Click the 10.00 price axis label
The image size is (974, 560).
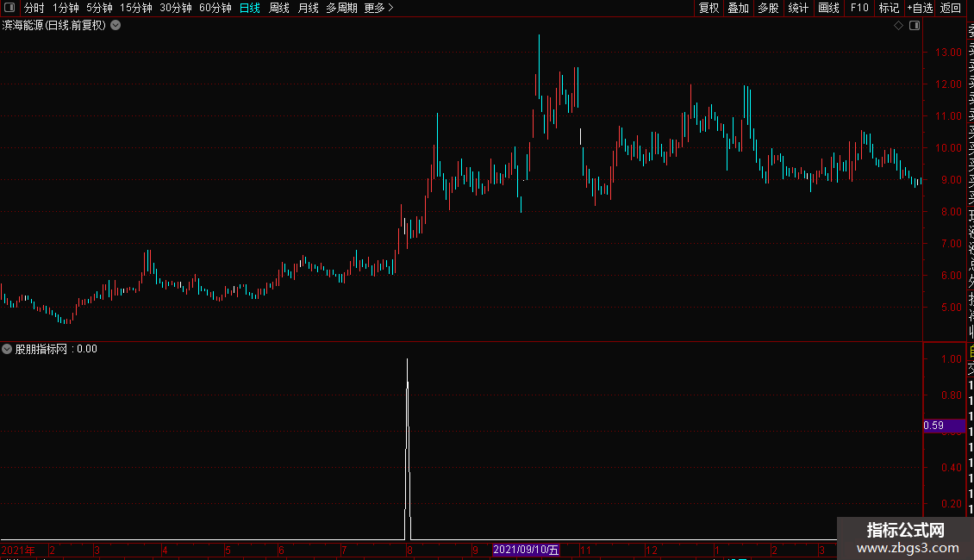point(948,148)
